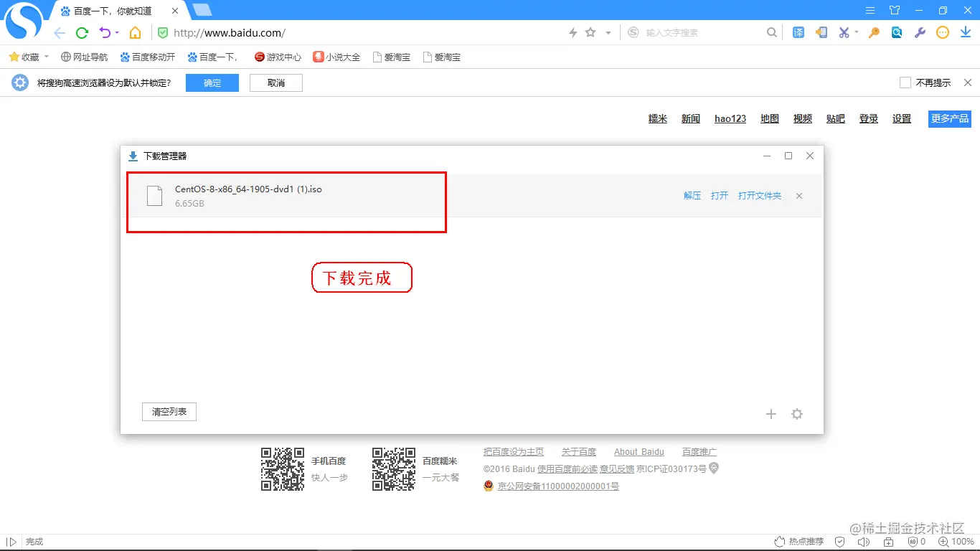The height and width of the screenshot is (551, 980).
Task: Remove the CentOS iso entry with its X
Action: [799, 196]
